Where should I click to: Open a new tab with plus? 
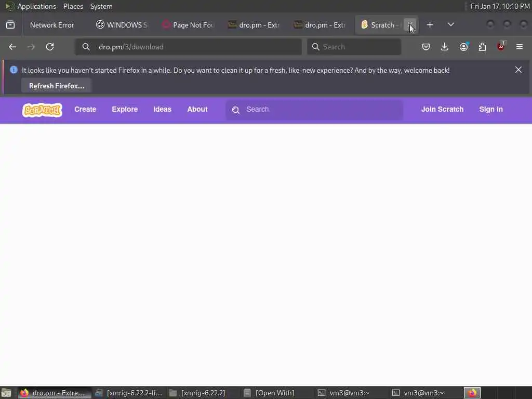point(430,25)
